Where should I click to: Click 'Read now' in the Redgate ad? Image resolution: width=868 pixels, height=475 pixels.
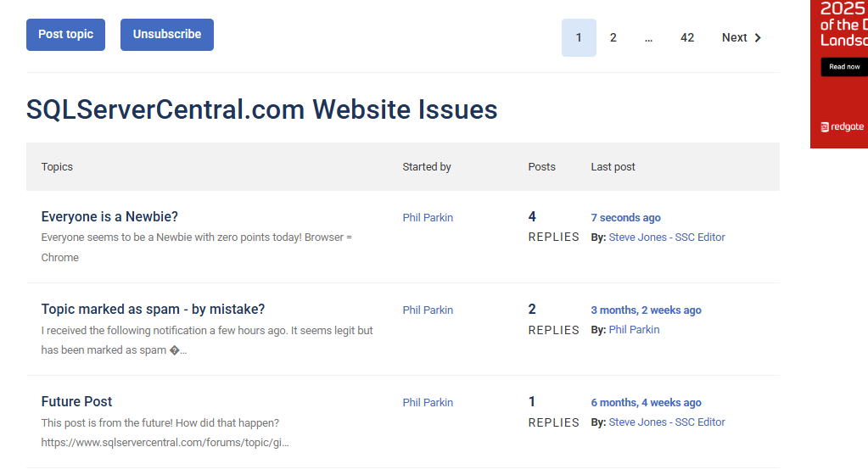tap(843, 67)
